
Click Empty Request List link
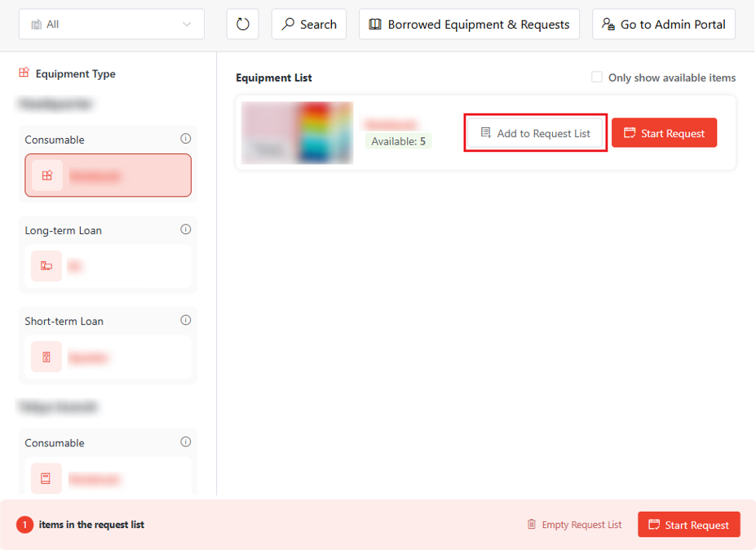tap(574, 525)
